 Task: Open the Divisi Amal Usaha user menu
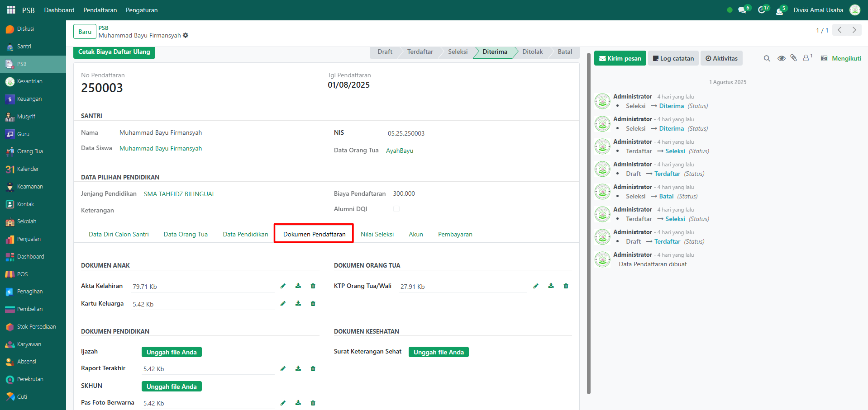(x=818, y=10)
